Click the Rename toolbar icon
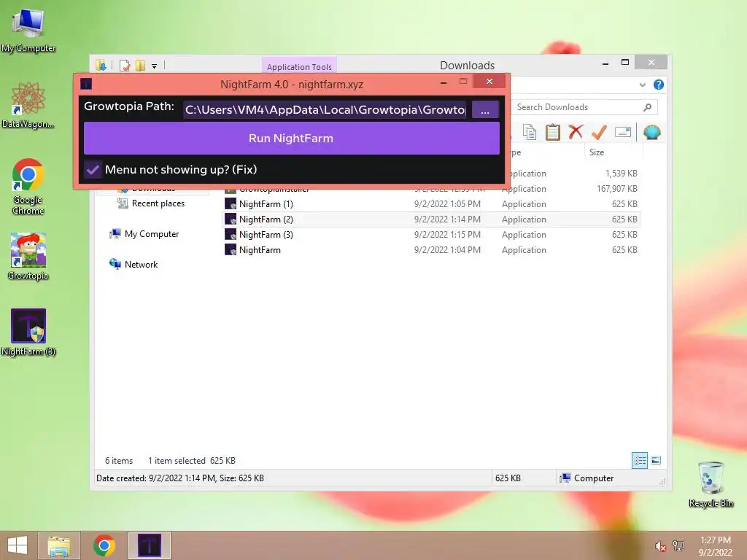The image size is (747, 560). (x=623, y=132)
